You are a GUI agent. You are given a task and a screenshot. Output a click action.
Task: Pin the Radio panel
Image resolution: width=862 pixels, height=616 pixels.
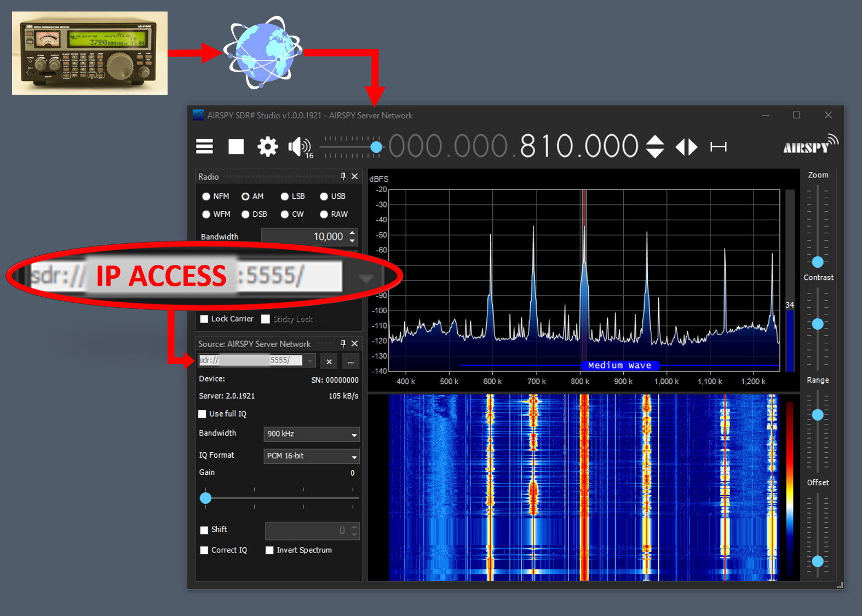pyautogui.click(x=343, y=176)
